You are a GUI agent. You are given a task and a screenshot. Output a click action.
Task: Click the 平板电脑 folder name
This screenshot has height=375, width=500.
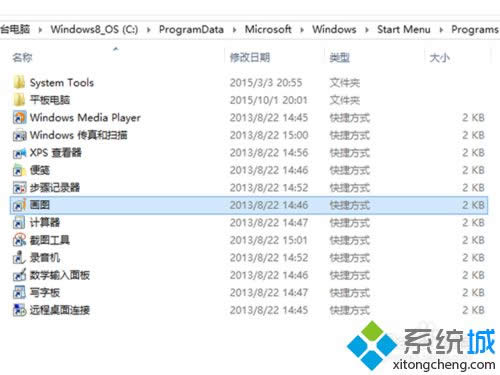coord(50,100)
